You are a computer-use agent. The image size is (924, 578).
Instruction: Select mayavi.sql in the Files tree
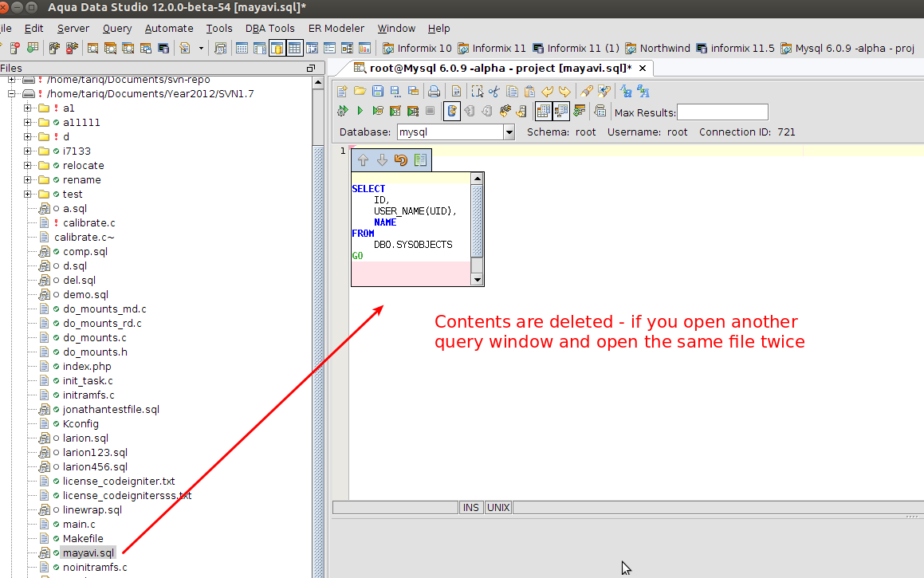coord(88,552)
